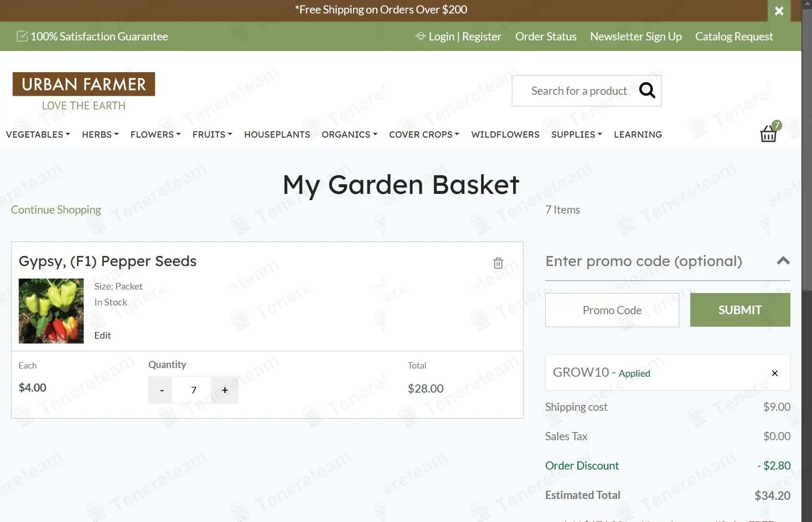Focus the Promo Code input field
The width and height of the screenshot is (812, 522).
[x=612, y=310]
